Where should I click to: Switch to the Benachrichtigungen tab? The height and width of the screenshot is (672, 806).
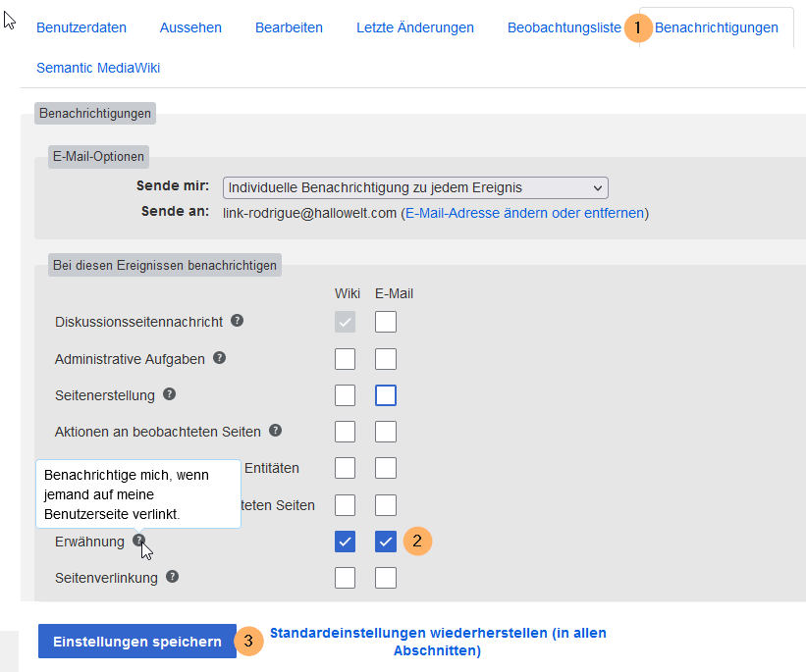coord(716,27)
